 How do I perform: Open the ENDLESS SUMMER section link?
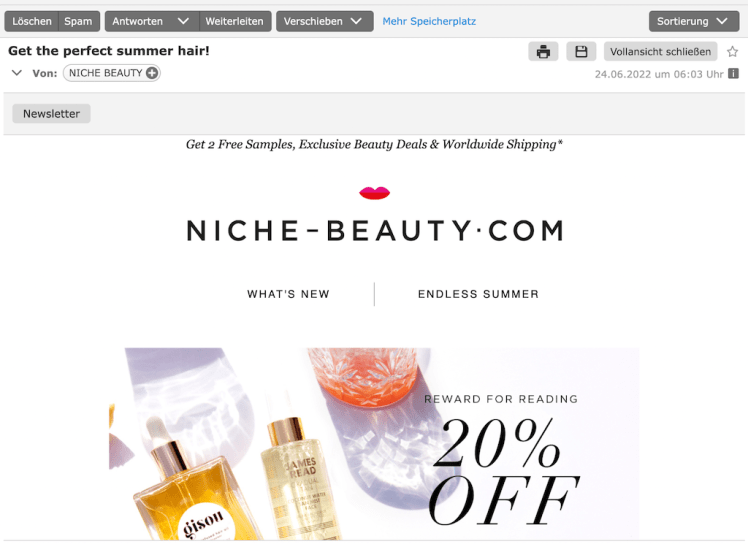[478, 294]
